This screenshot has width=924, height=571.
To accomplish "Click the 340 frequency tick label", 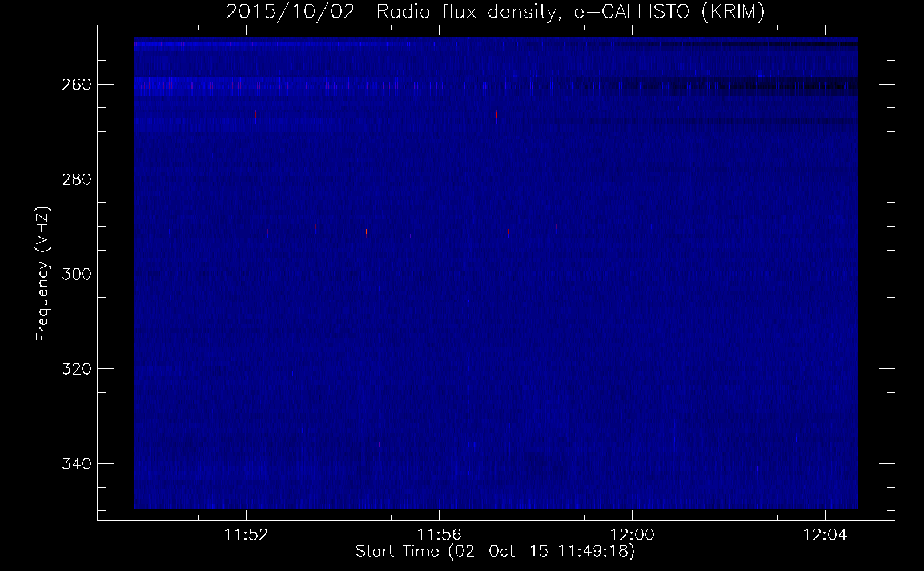I will (75, 463).
